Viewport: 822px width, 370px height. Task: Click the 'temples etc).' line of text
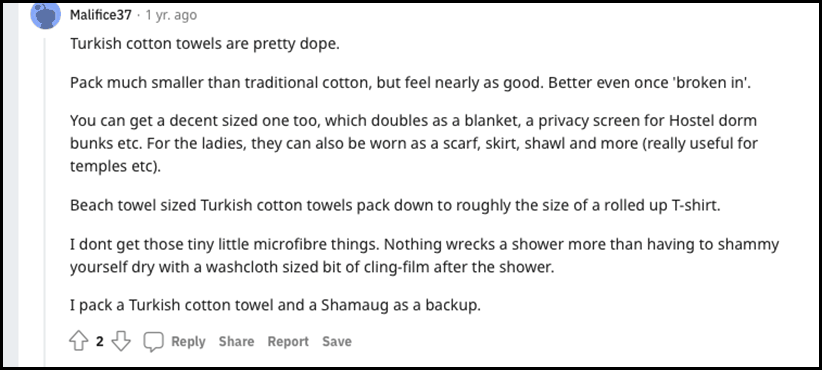(115, 167)
